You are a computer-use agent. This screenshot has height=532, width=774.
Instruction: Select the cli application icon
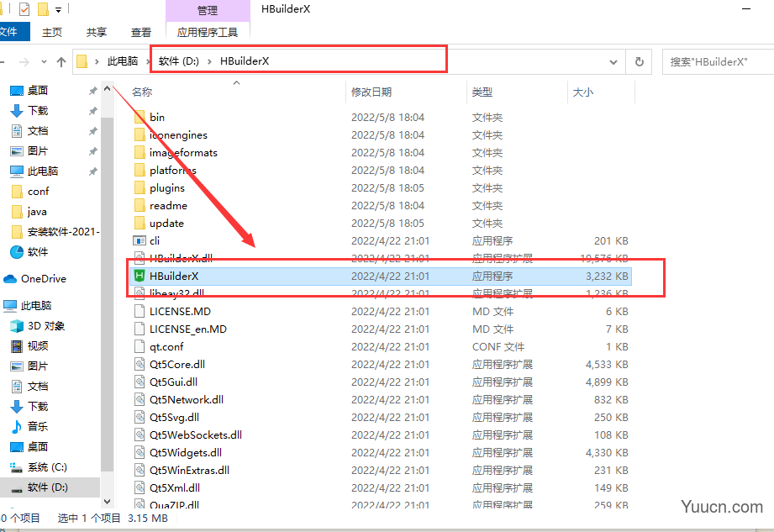tap(140, 241)
